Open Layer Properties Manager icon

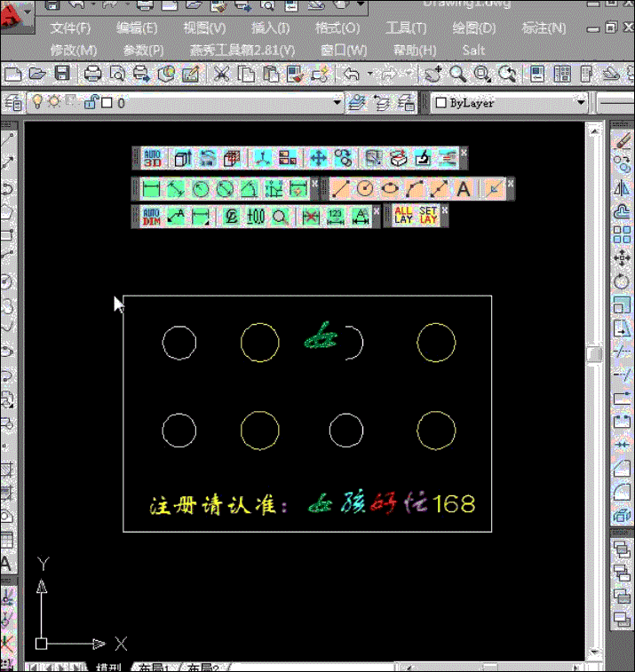[x=13, y=103]
